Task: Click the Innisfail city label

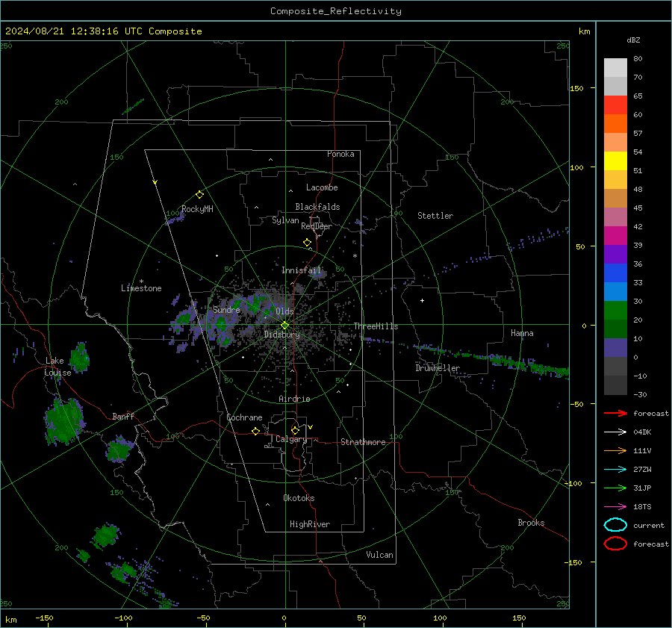Action: pyautogui.click(x=302, y=270)
